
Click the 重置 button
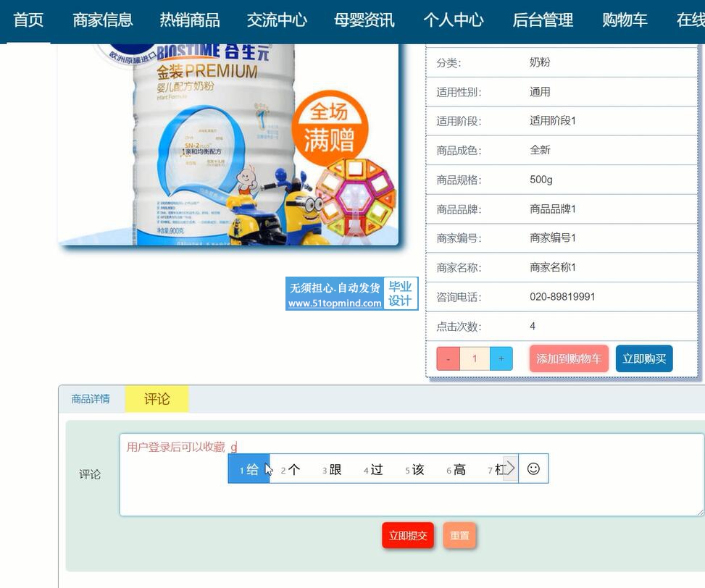pos(459,535)
